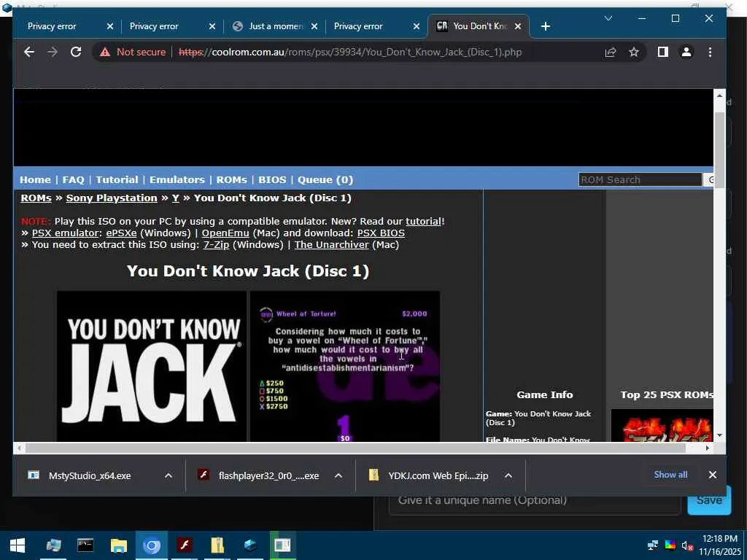747x560 pixels.
Task: Open the OpenEmu link
Action: (225, 233)
